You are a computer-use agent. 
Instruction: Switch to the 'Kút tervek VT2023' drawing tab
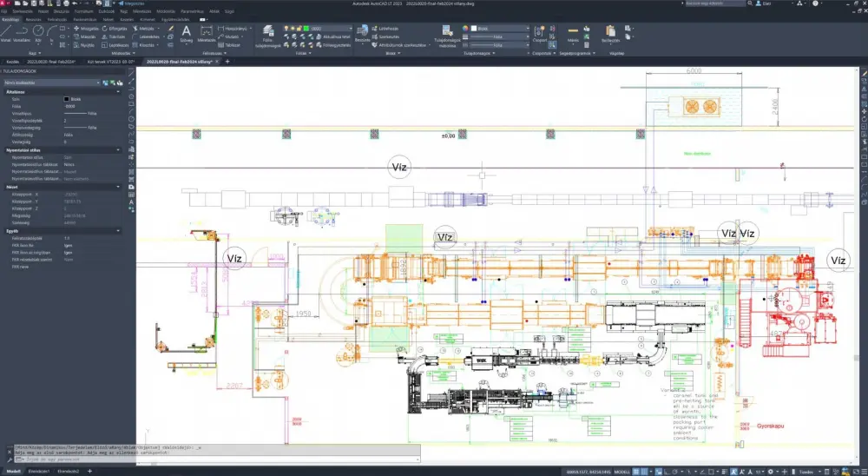pos(108,63)
